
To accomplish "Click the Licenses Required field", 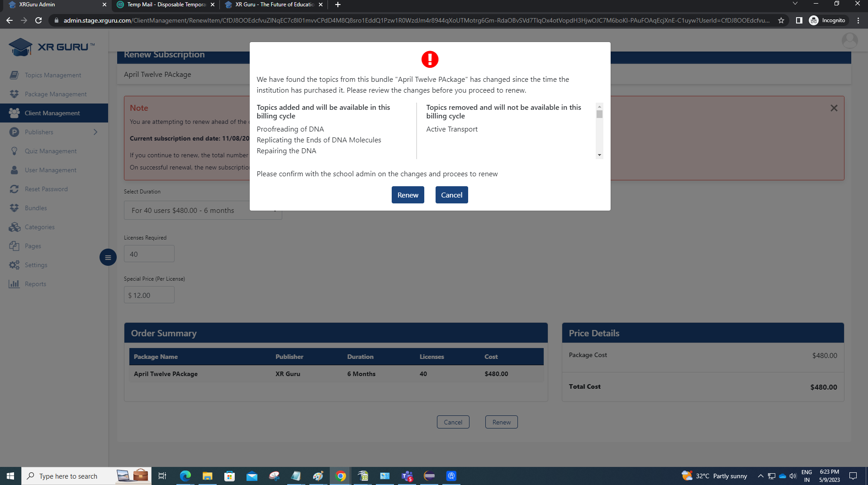I will point(149,254).
